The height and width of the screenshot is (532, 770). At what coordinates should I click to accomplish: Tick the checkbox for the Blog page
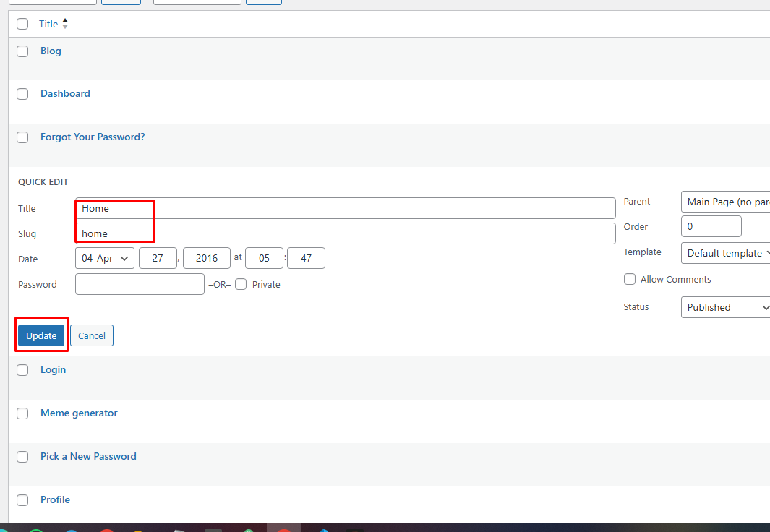[22, 51]
